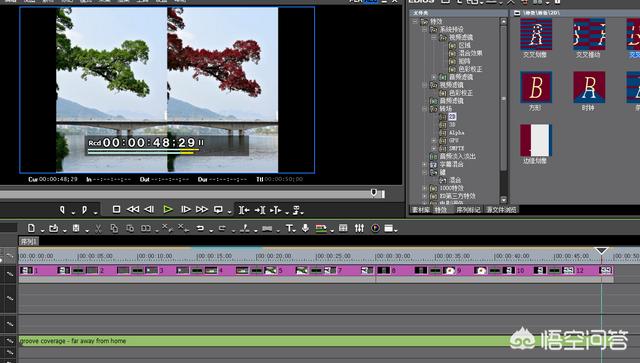Expand the SMPTE transitions node
This screenshot has width=640, height=363.
(434, 148)
